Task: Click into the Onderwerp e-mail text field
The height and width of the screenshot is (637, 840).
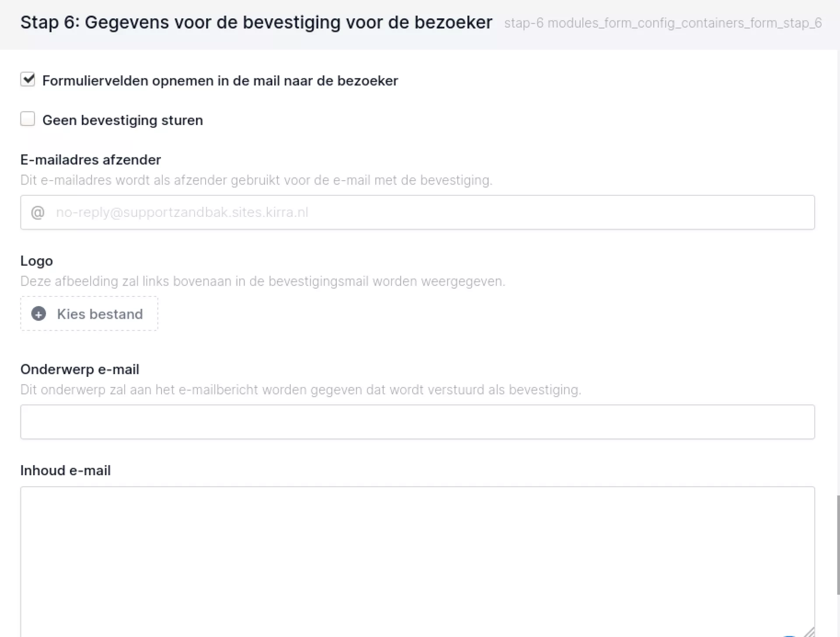Action: coord(417,422)
